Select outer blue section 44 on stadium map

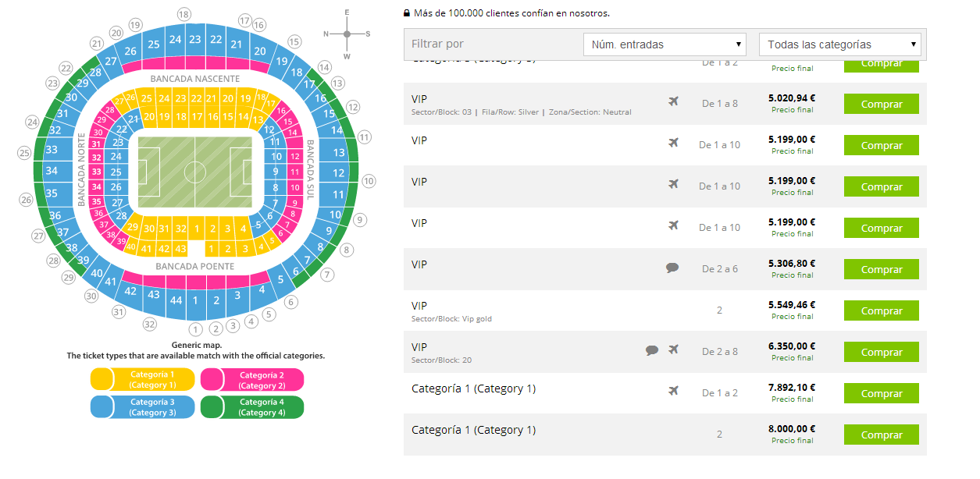[176, 300]
